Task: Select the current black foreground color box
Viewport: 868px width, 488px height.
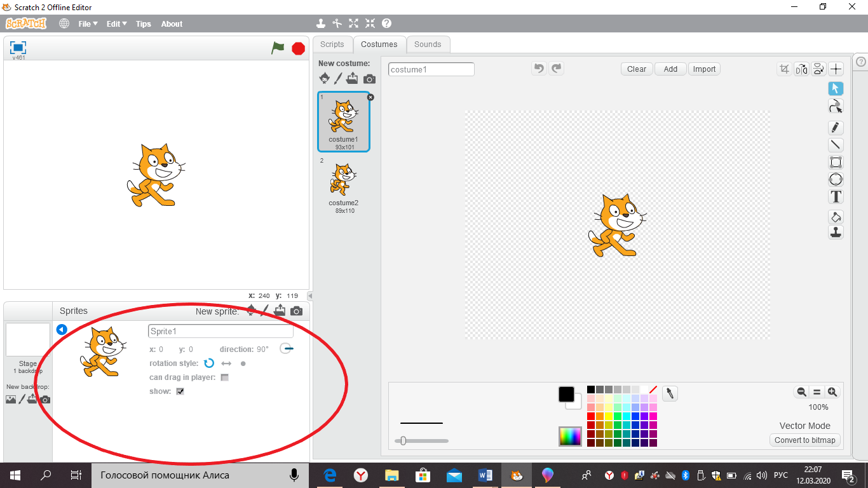Action: click(x=566, y=394)
